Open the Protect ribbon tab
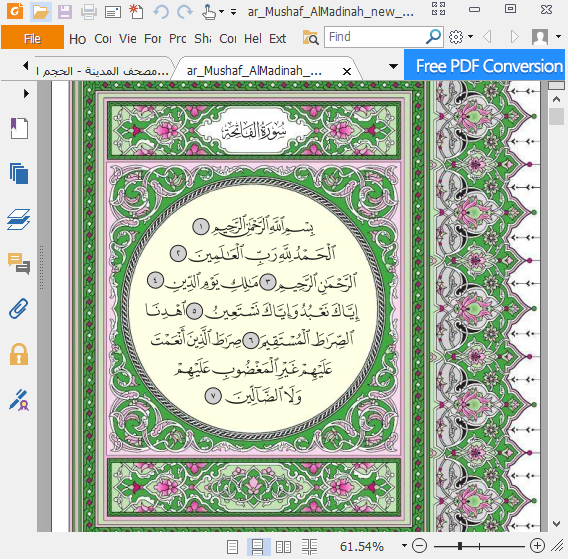568x559 pixels. click(x=178, y=38)
